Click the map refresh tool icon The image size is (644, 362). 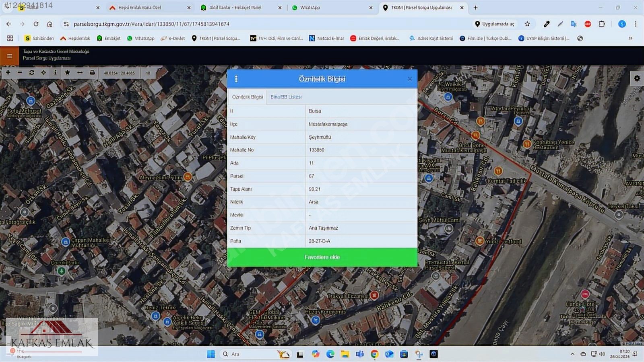[x=31, y=72]
